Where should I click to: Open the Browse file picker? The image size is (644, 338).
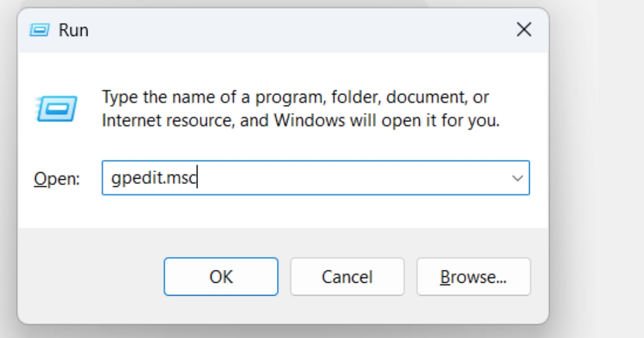473,276
